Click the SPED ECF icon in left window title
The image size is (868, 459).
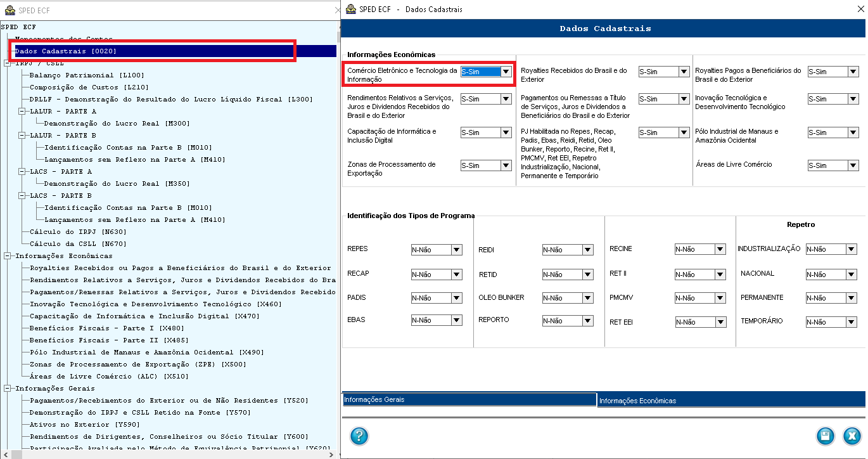click(x=10, y=10)
